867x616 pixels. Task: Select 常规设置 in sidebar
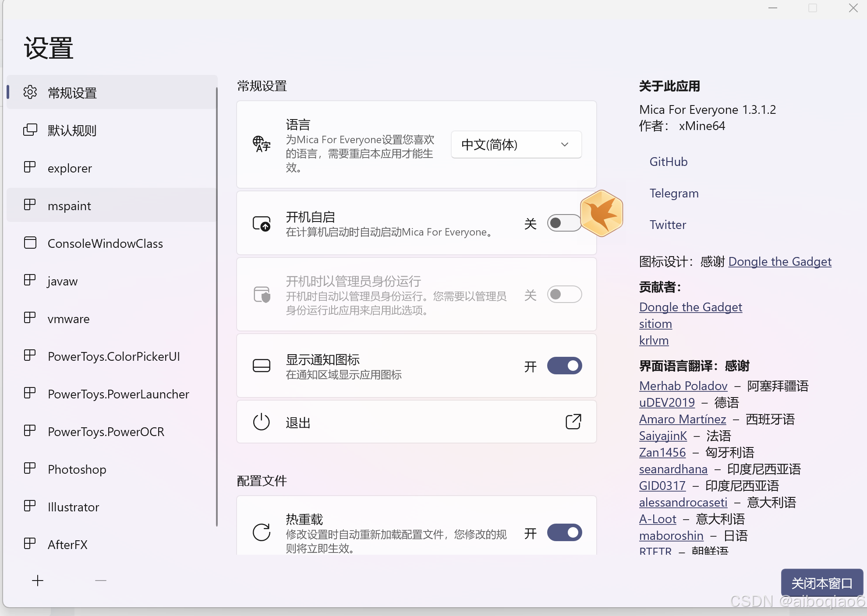click(x=112, y=92)
